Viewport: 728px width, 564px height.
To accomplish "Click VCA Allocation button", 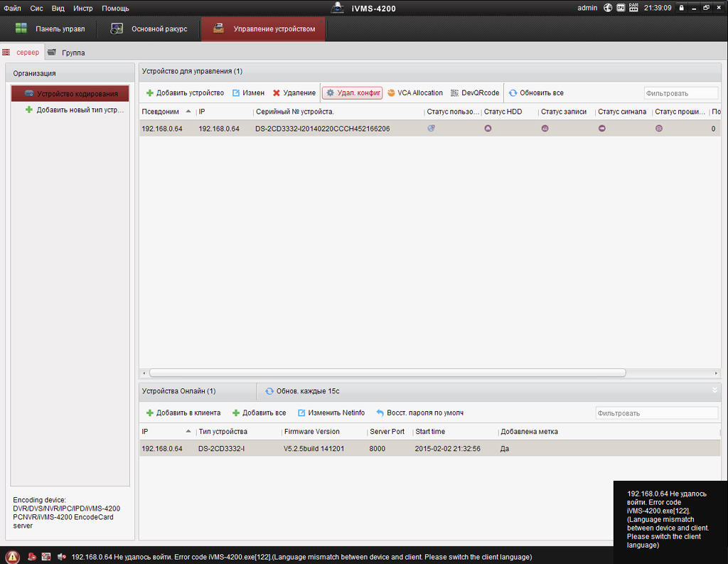I will pyautogui.click(x=415, y=93).
